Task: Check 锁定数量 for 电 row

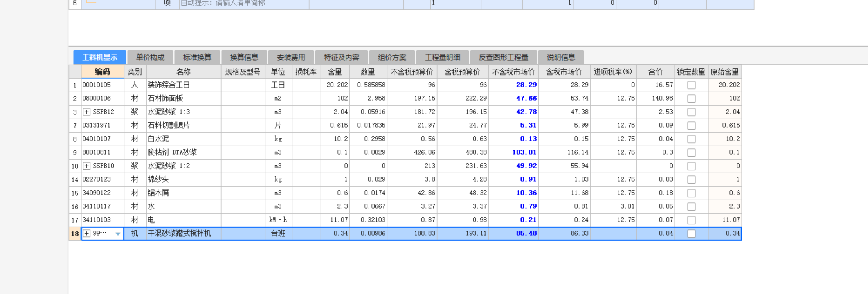Action: click(692, 220)
